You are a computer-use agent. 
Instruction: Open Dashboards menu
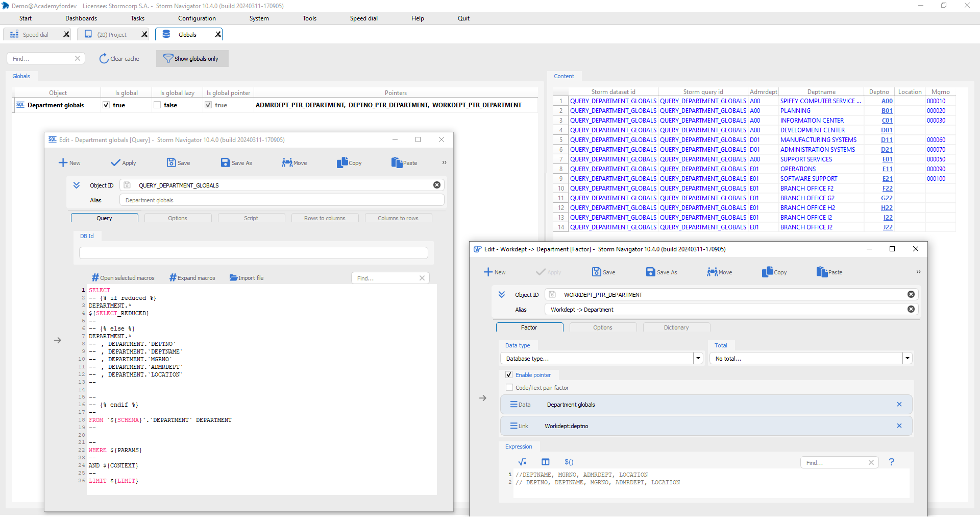point(81,18)
